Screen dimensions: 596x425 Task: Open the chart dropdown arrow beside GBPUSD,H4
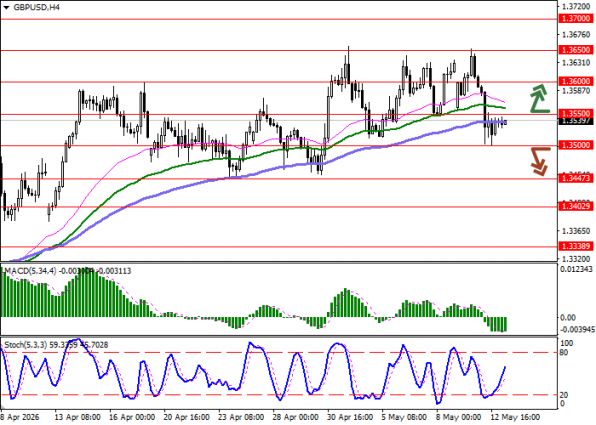pos(6,8)
